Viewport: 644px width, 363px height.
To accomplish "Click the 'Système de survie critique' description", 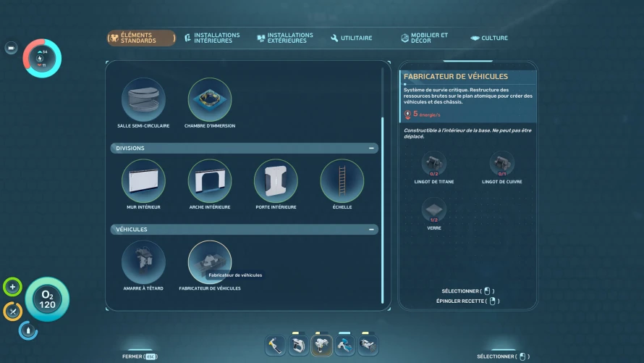I will (467, 96).
